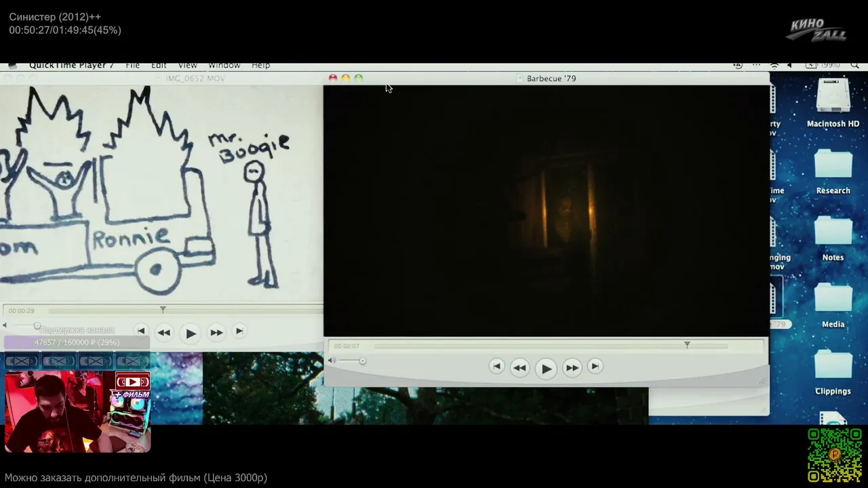Viewport: 868px width, 488px height.
Task: Click the Barbecue '79 video frame
Action: pos(547,211)
